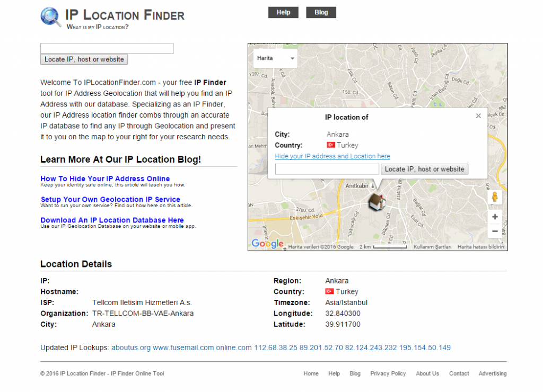
Task: Click the Turkey flag in Location Details
Action: pos(329,292)
